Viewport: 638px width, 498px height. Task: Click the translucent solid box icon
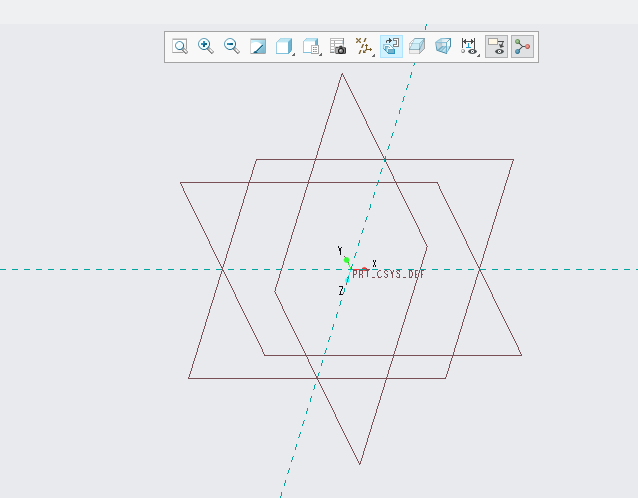coord(417,46)
